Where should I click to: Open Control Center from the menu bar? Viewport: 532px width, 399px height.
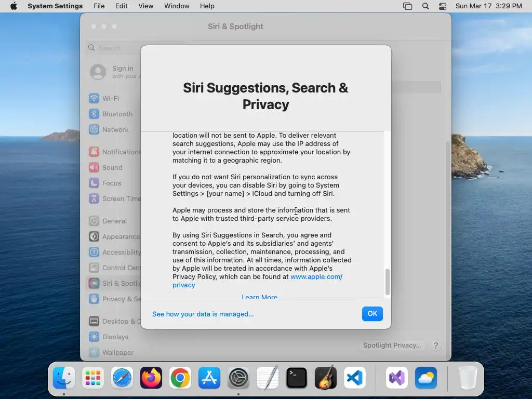click(x=443, y=6)
